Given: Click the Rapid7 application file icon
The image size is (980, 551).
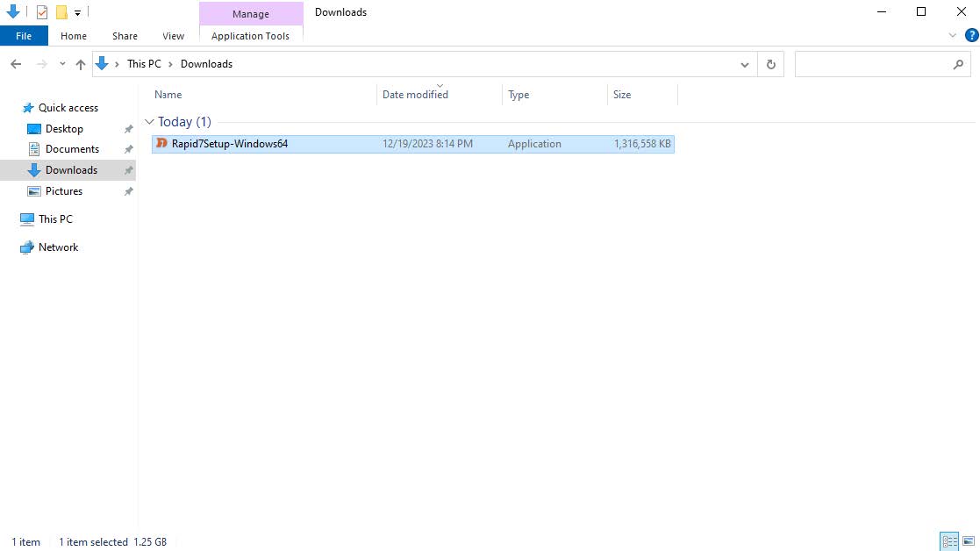Looking at the screenshot, I should click(161, 143).
